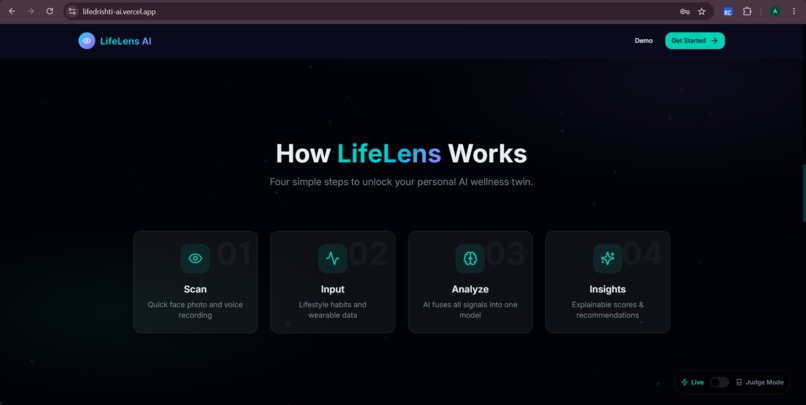
Task: Click 'Explainable scores & recommendations' text
Action: [x=608, y=310]
